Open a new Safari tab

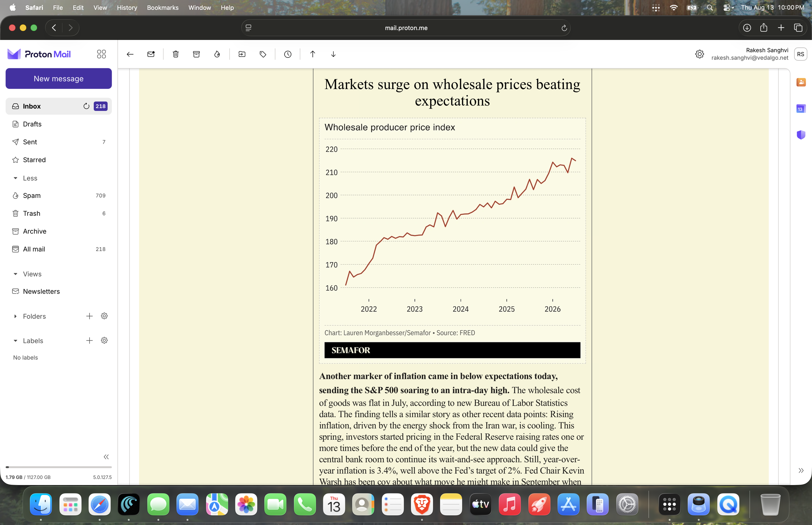(780, 28)
